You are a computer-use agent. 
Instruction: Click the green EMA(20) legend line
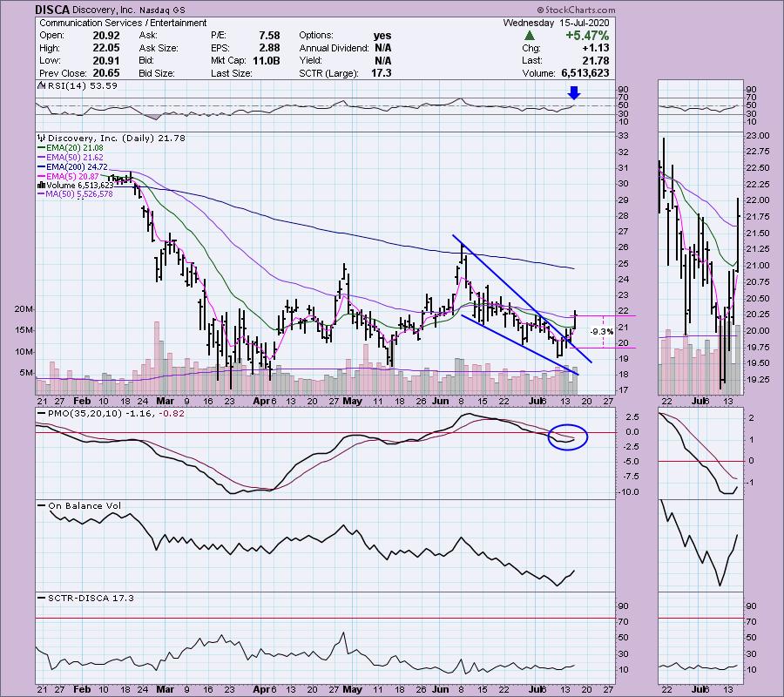tap(42, 148)
